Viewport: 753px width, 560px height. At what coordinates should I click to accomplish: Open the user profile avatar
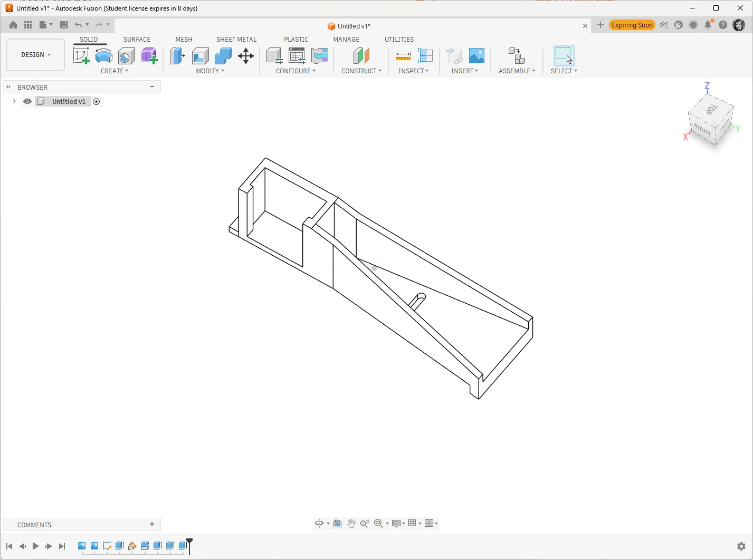coord(739,25)
